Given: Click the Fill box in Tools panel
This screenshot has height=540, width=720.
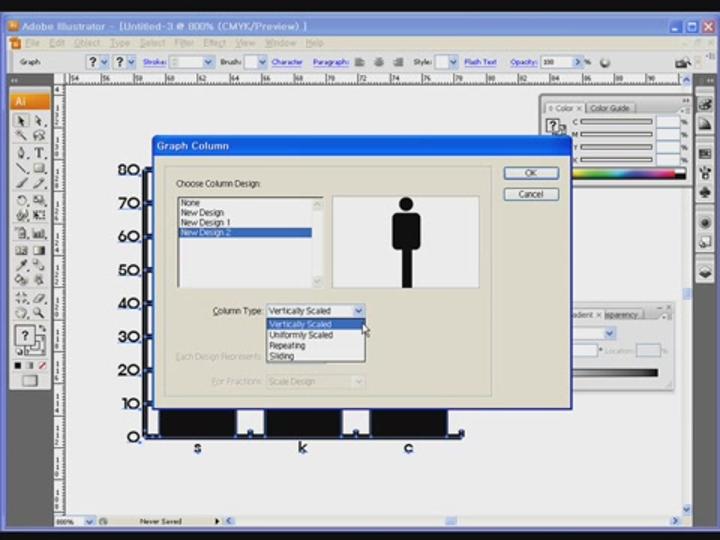Looking at the screenshot, I should click(x=24, y=336).
